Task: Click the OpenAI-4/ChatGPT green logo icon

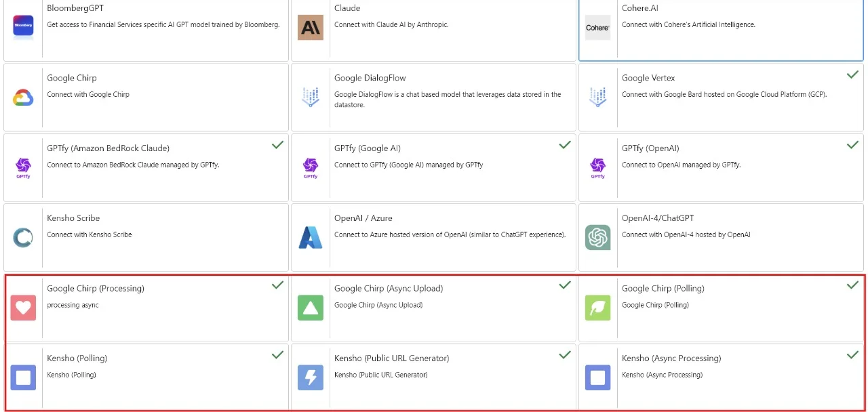Action: [x=597, y=238]
